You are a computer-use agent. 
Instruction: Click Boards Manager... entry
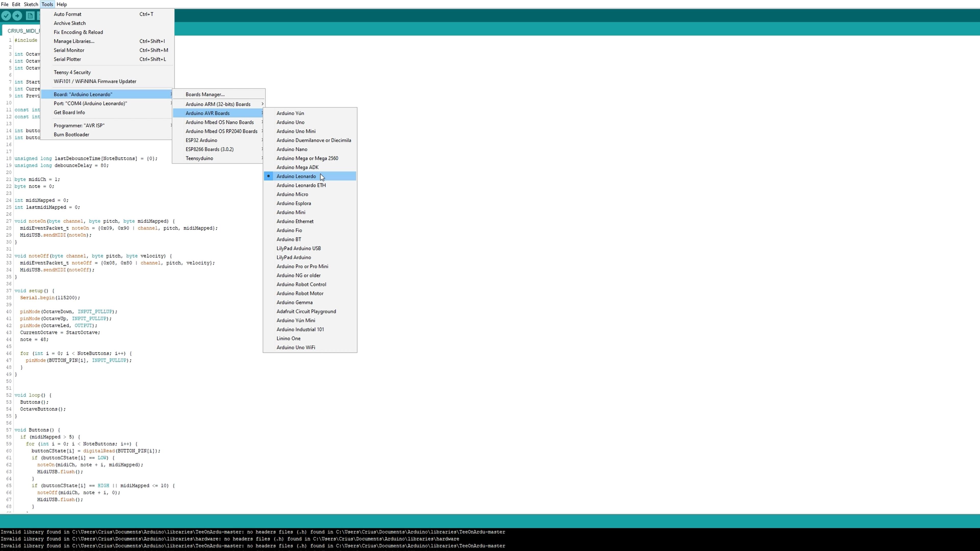tap(205, 94)
